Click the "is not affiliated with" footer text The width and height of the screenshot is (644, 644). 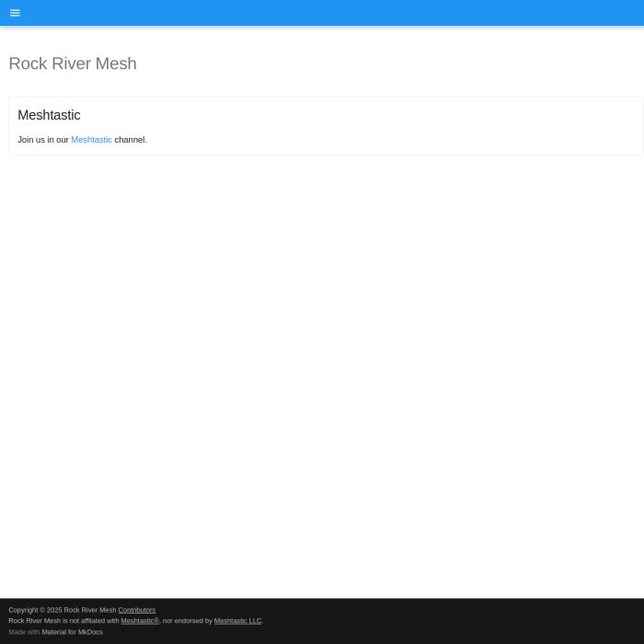(91, 621)
